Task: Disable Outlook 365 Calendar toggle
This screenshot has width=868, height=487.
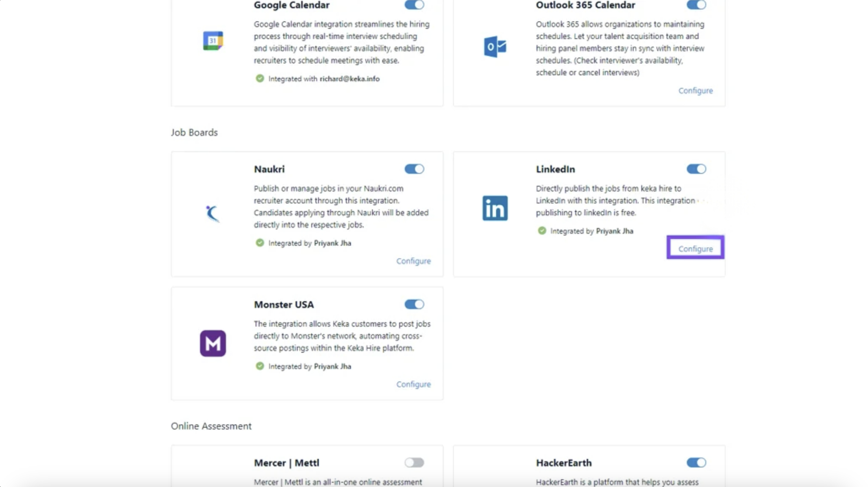Action: 696,5
